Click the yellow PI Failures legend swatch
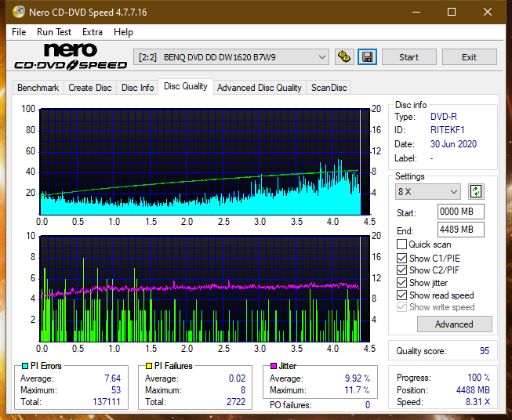Screen dimensions: 512x420 pos(149,366)
